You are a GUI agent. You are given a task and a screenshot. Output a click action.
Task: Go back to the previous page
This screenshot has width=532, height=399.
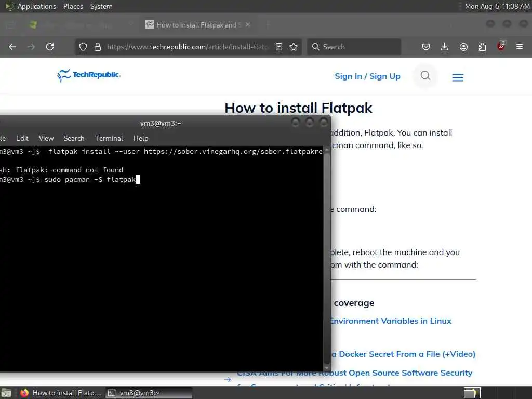[x=12, y=47]
